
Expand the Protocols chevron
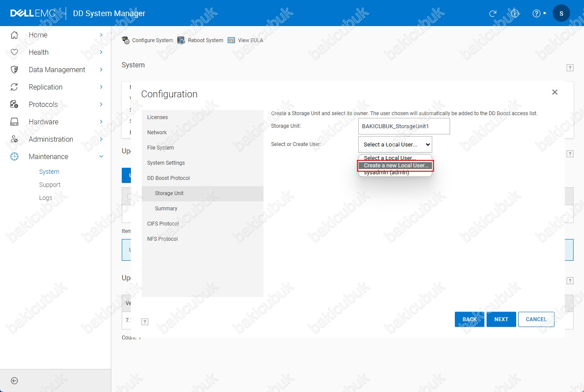(x=101, y=104)
